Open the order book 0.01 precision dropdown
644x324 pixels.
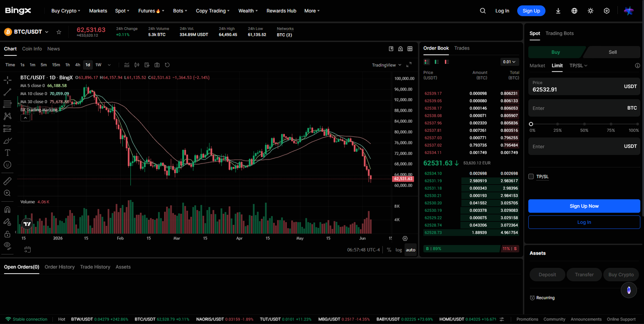coord(510,62)
